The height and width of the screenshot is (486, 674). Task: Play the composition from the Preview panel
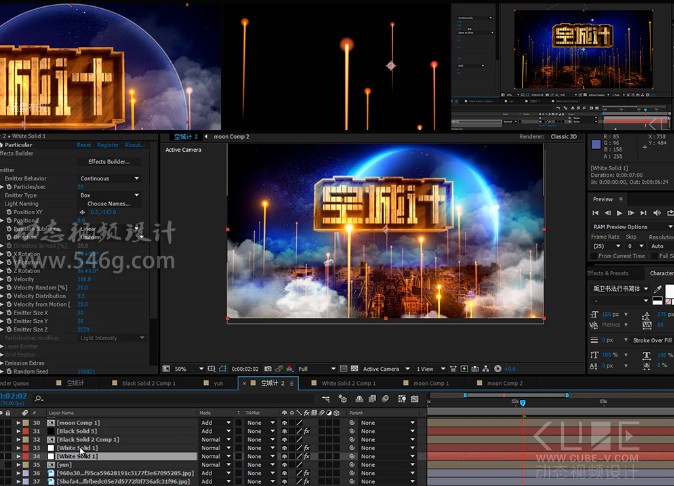(x=619, y=213)
